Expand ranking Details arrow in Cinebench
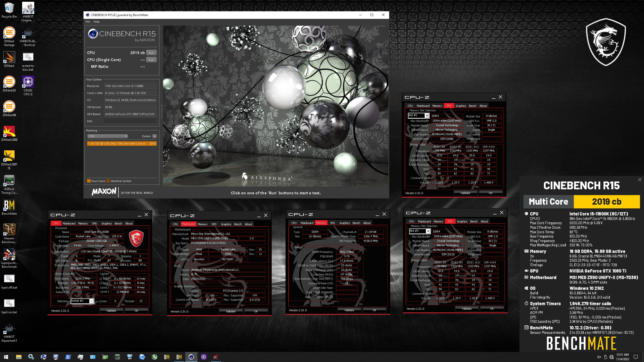This screenshot has width=644, height=362. coord(155,136)
